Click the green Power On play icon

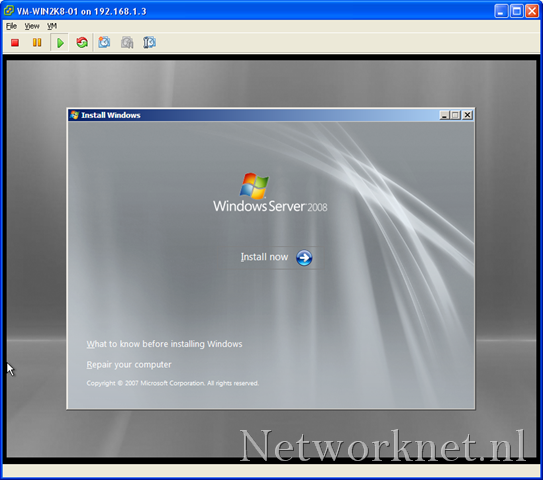point(60,43)
